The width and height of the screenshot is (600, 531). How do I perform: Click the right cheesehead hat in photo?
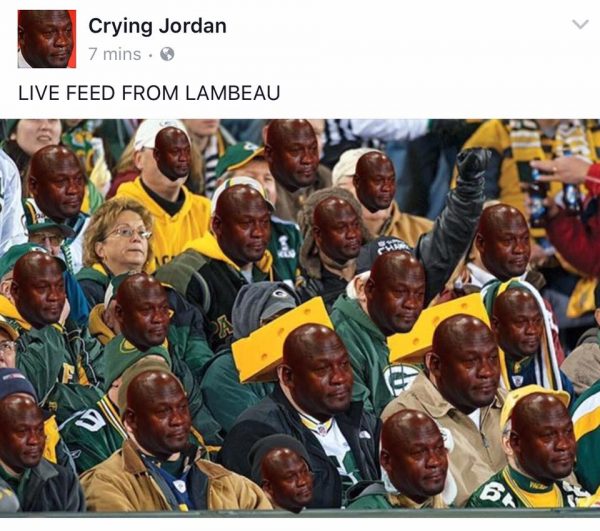tap(436, 328)
